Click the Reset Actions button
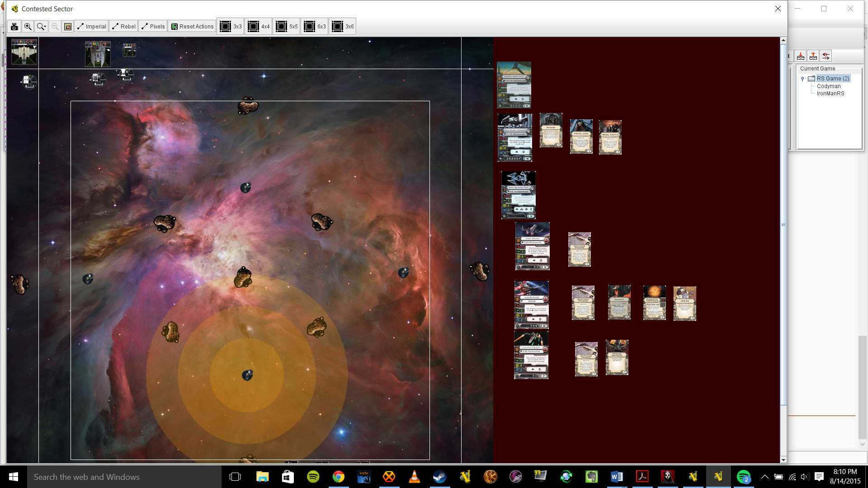Screen dimensions: 868x488 tap(192, 27)
